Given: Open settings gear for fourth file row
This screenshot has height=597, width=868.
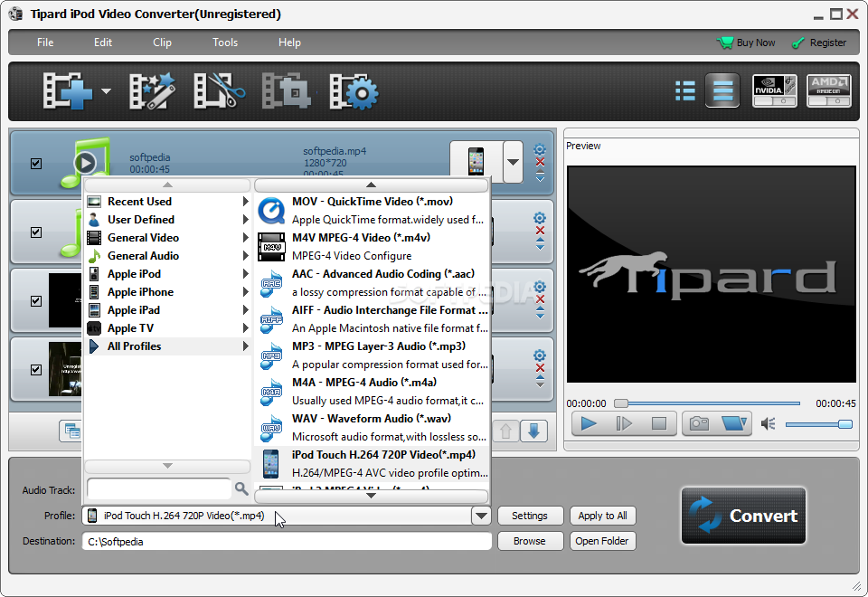Looking at the screenshot, I should [540, 355].
